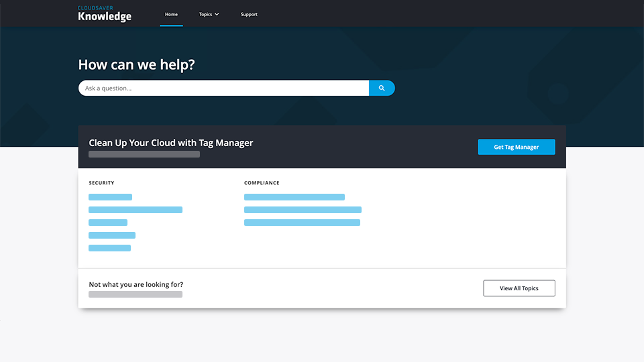
Task: Select the third link under Security
Action: click(x=108, y=223)
